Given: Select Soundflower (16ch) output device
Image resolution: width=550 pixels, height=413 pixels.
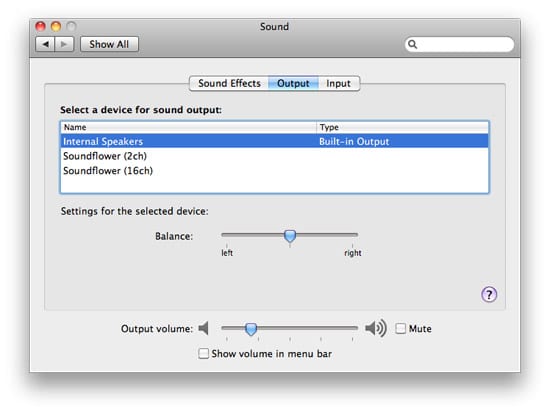Looking at the screenshot, I should click(x=275, y=171).
